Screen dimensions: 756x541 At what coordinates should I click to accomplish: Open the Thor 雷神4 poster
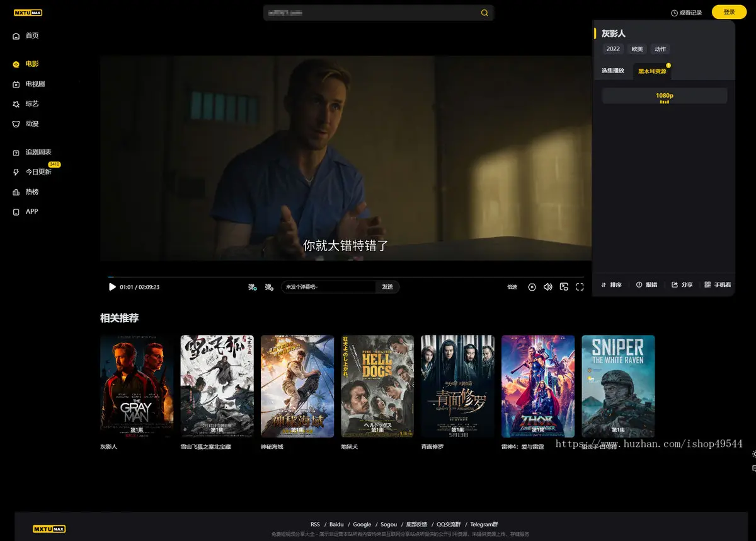coord(538,386)
